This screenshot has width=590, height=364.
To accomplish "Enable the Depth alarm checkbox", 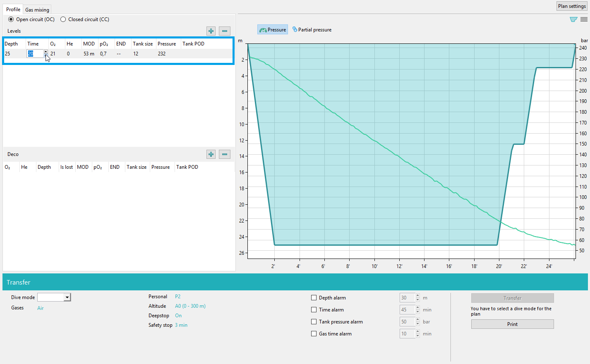I will pos(314,298).
